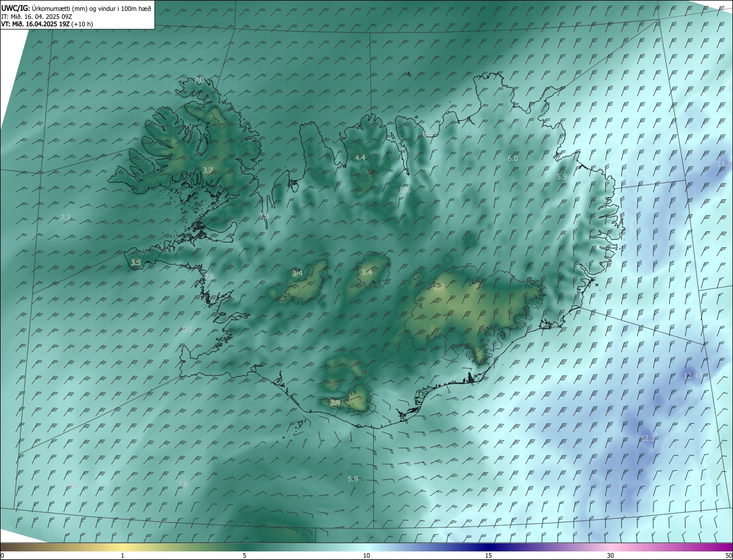This screenshot has width=733, height=560.
Task: Click the 3.4 value on Hofsjökull glacier
Action: (x=366, y=272)
